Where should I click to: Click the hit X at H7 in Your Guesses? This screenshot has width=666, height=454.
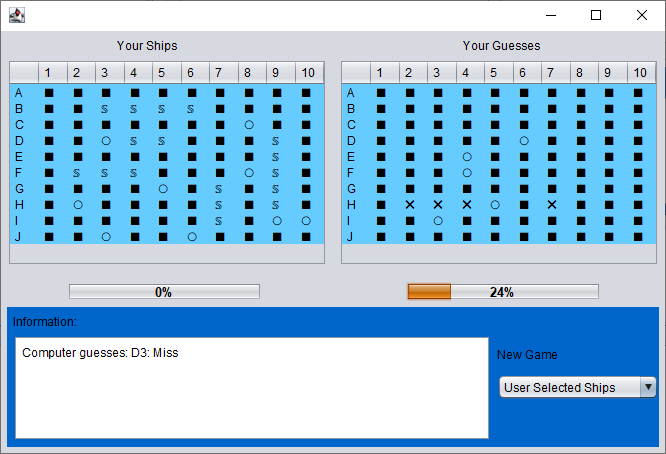tap(551, 204)
